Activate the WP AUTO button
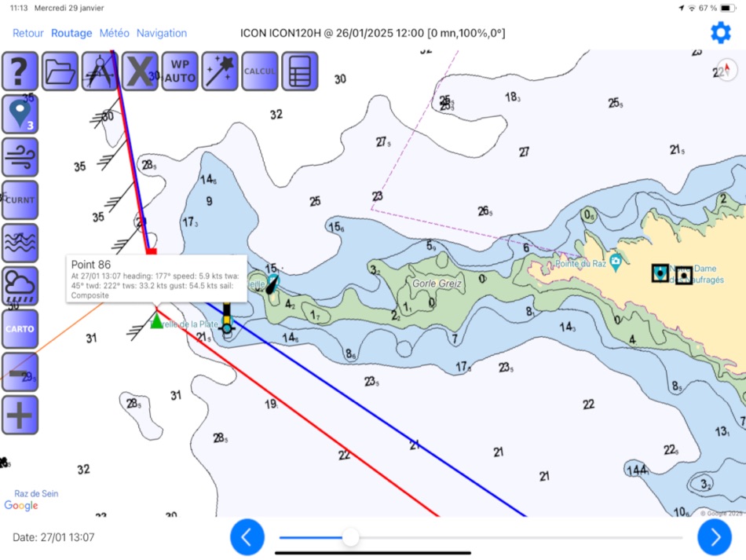This screenshot has height=560, width=746. coord(180,71)
